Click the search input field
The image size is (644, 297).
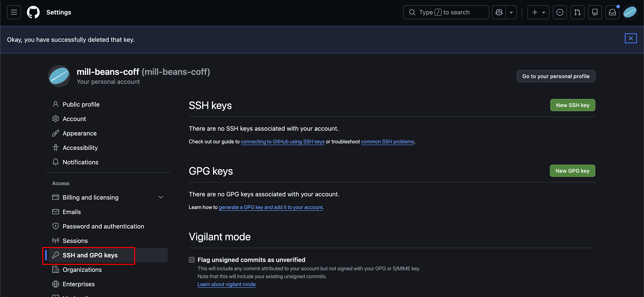tap(446, 12)
